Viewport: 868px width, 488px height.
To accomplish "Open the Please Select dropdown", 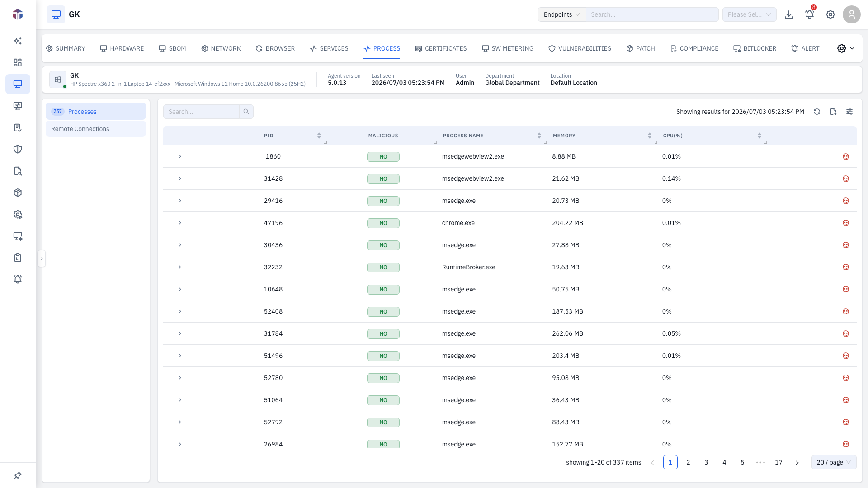I will pos(749,14).
